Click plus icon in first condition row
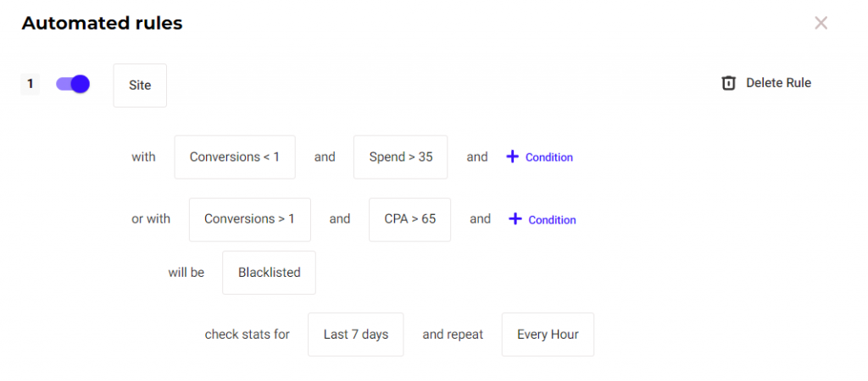Screen dimensions: 868x381 [512, 157]
